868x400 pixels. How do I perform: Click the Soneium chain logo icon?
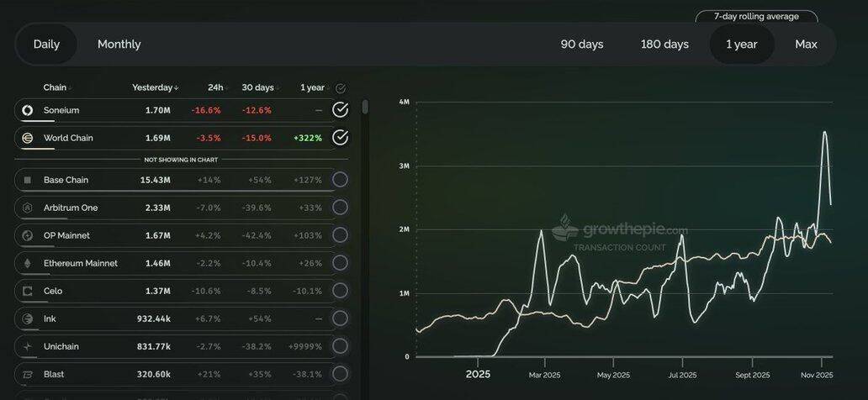[27, 110]
